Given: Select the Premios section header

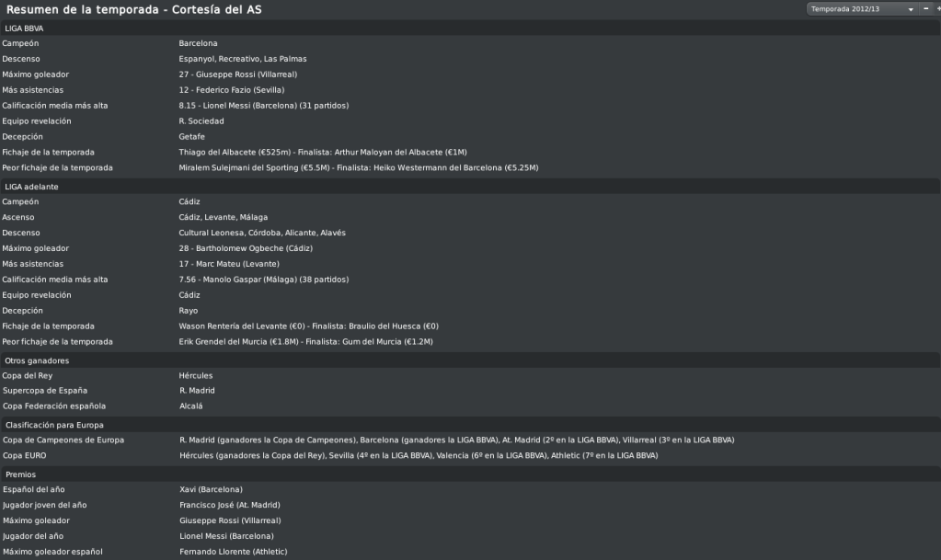Looking at the screenshot, I should click(471, 474).
